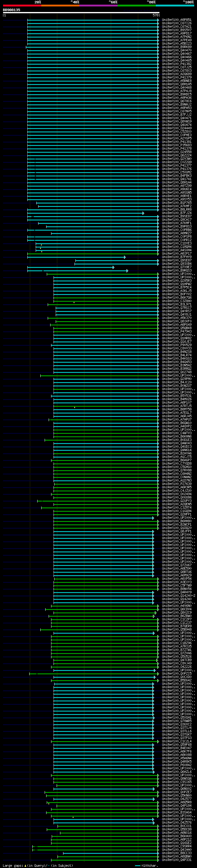
Task: Select the UniRef100_Q16GE2 label
Action: pos(176,843)
